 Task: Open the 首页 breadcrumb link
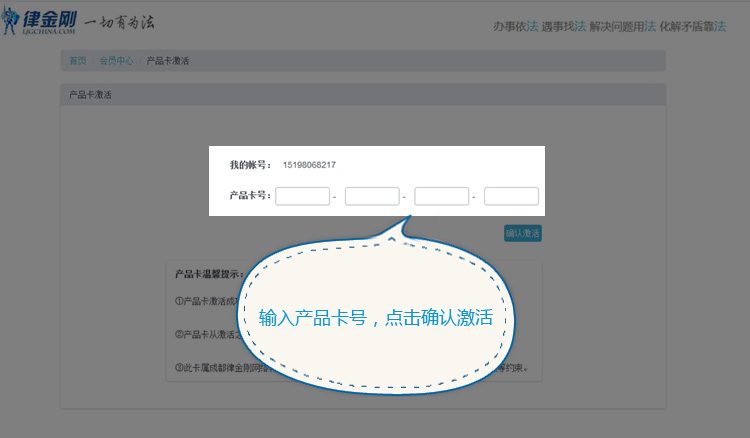tap(77, 61)
